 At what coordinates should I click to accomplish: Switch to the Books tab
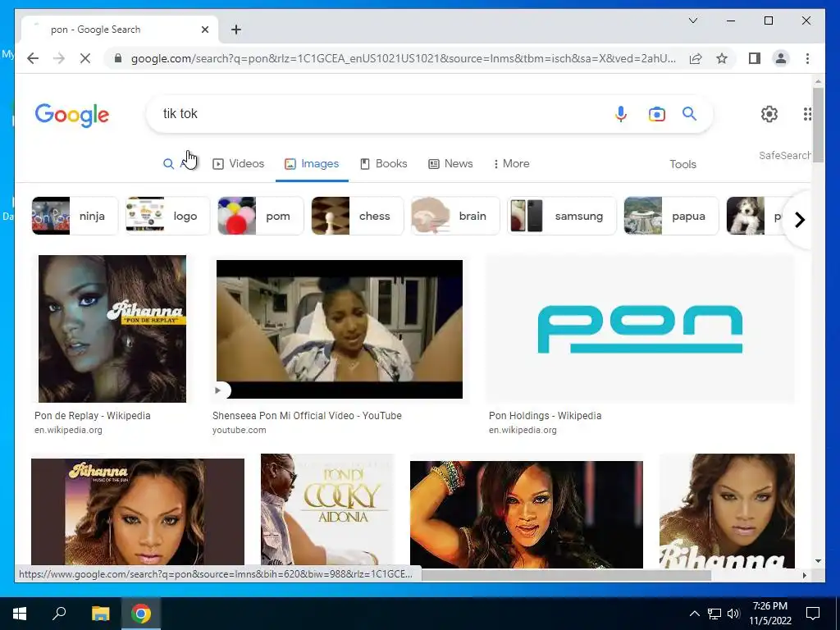384,164
